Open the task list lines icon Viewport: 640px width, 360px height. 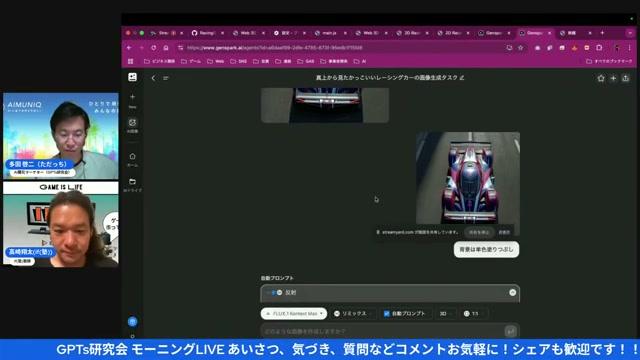click(166, 78)
